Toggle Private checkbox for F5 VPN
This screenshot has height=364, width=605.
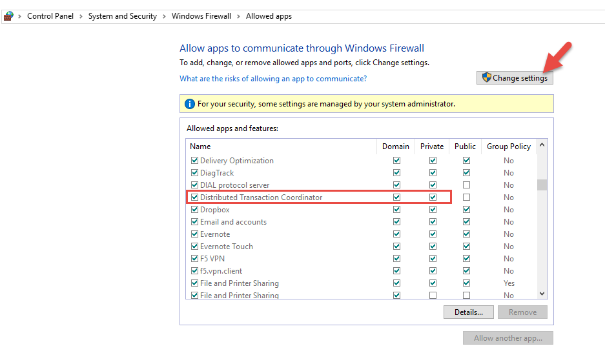[433, 259]
